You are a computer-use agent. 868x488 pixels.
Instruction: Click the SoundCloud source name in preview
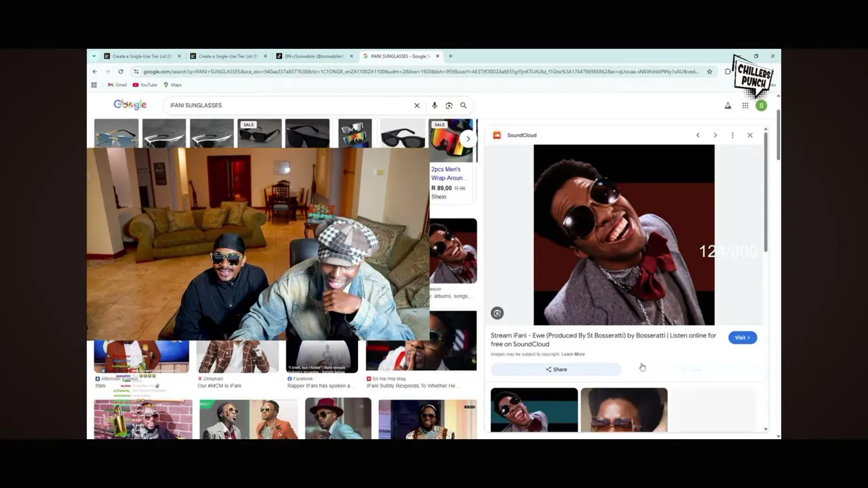tap(521, 136)
